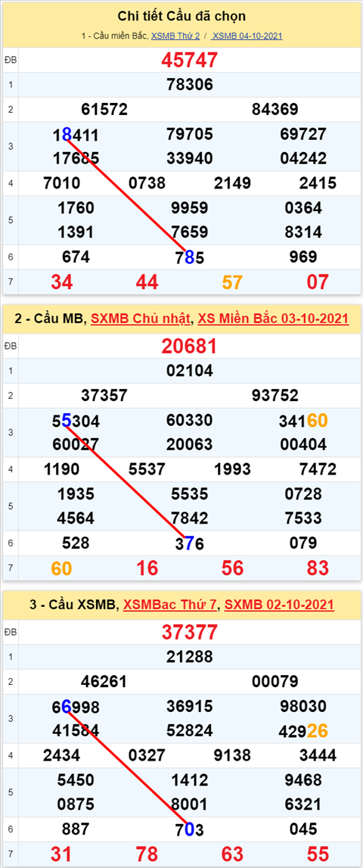Image resolution: width=363 pixels, height=868 pixels.
Task: Select sixth prize number 079
Action: [x=303, y=543]
